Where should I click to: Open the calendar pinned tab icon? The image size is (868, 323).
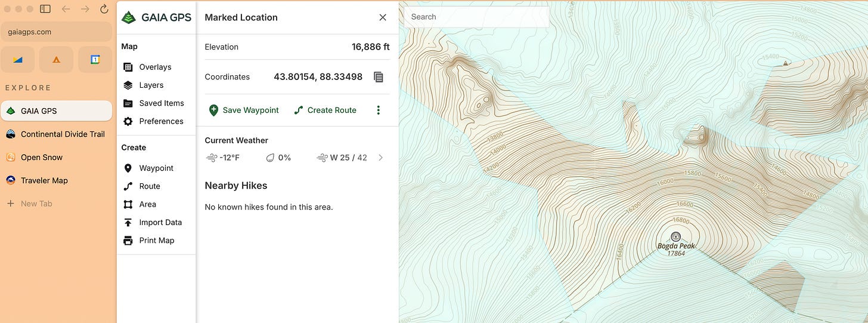click(x=95, y=59)
